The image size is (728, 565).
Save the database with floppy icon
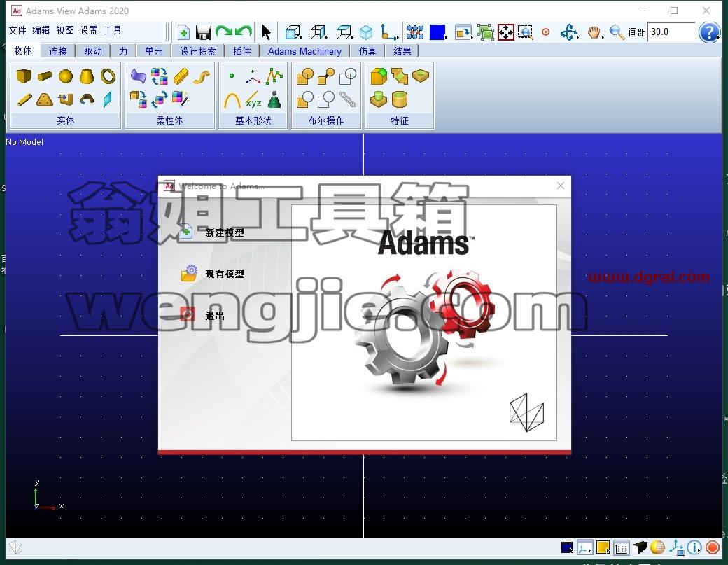tap(204, 32)
